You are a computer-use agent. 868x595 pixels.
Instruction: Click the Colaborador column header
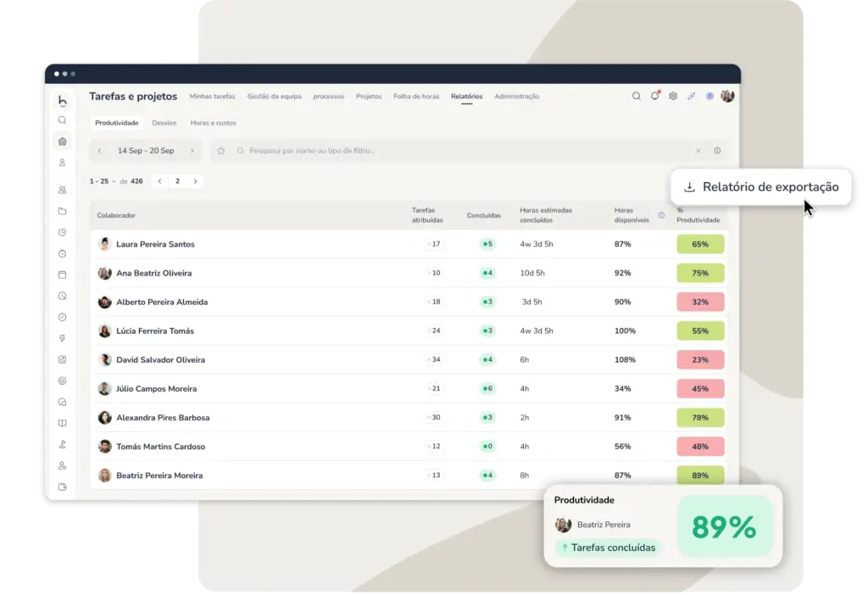(x=116, y=215)
